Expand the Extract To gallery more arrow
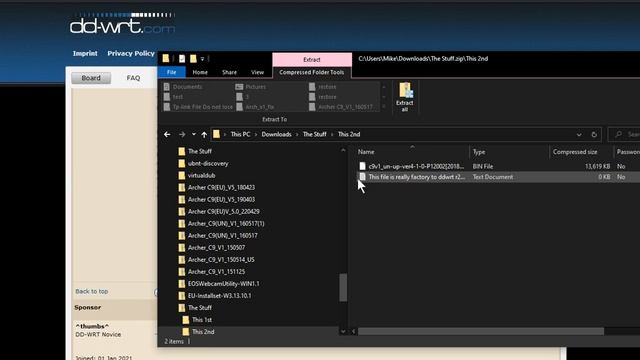This screenshot has width=640, height=360. (x=384, y=107)
